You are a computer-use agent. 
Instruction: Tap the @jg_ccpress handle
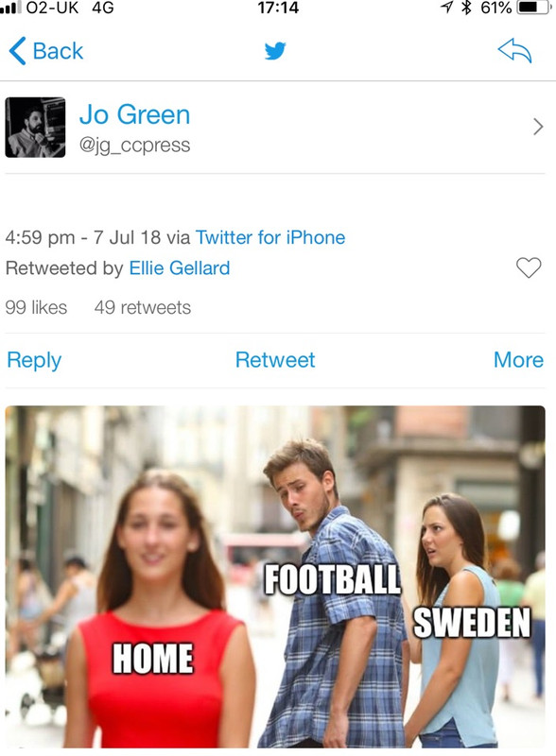pos(134,146)
